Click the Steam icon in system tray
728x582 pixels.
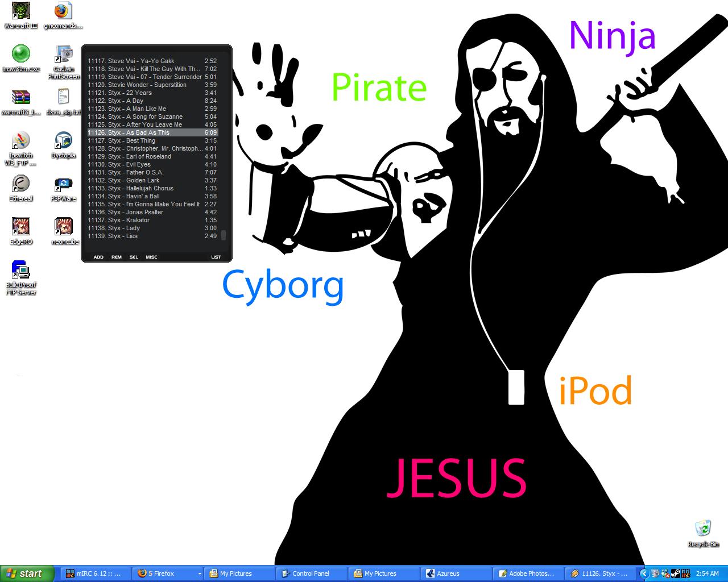[676, 573]
